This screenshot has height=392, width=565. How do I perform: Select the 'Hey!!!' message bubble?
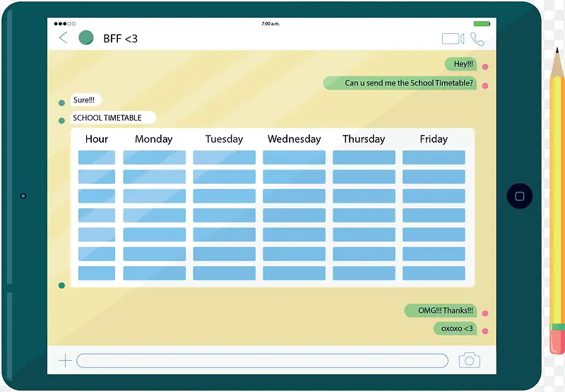click(x=460, y=64)
